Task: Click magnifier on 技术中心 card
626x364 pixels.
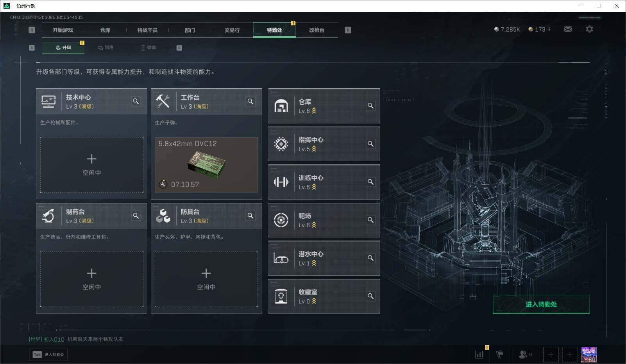Action: [136, 102]
